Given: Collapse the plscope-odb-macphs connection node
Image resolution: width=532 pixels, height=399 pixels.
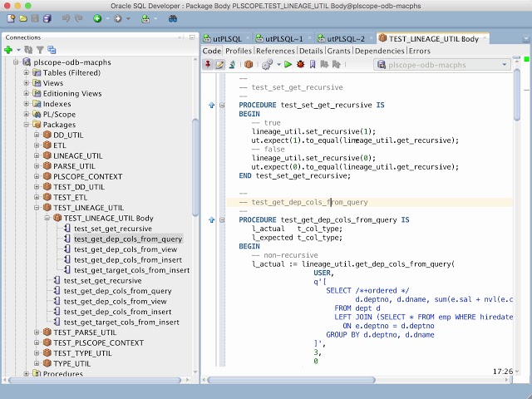Looking at the screenshot, I should click(16, 62).
